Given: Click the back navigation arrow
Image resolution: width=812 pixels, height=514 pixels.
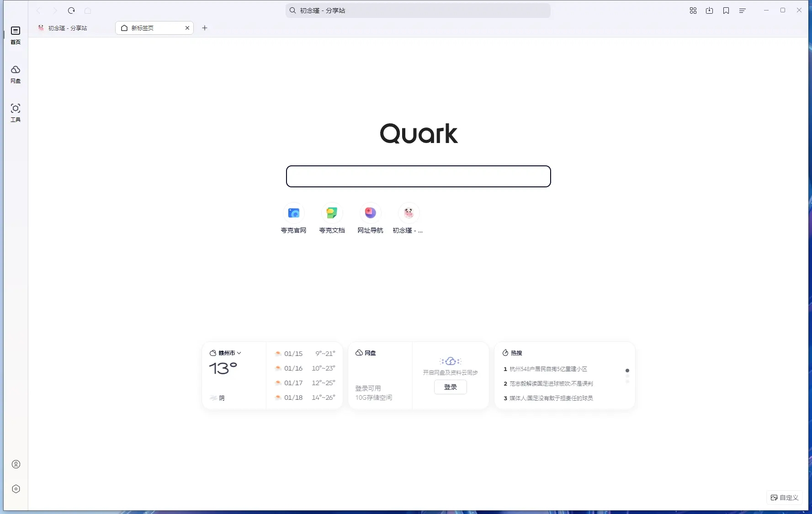Looking at the screenshot, I should click(x=39, y=11).
